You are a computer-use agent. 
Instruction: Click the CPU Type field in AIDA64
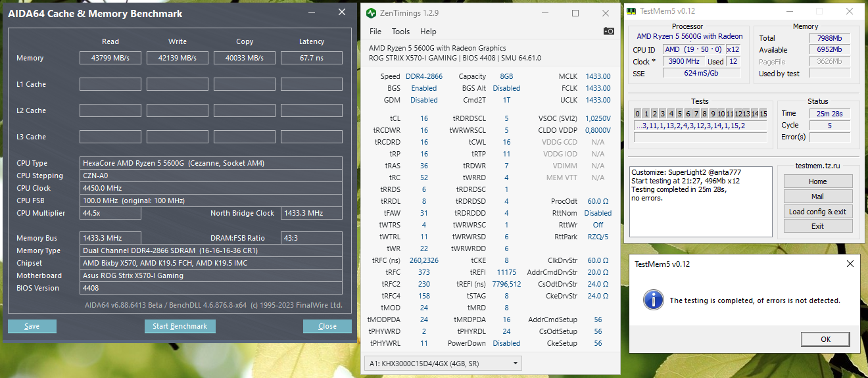pyautogui.click(x=211, y=163)
